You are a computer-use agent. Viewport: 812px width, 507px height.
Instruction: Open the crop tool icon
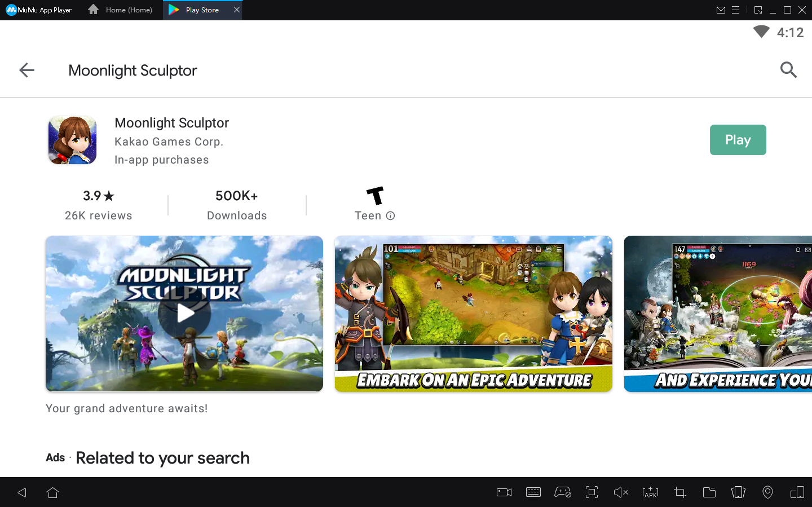[680, 492]
